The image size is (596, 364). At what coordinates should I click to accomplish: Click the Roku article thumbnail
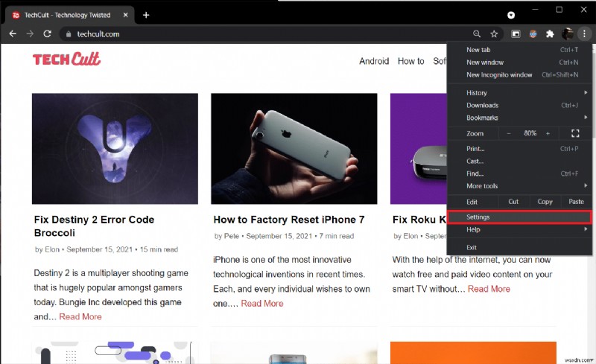click(419, 149)
